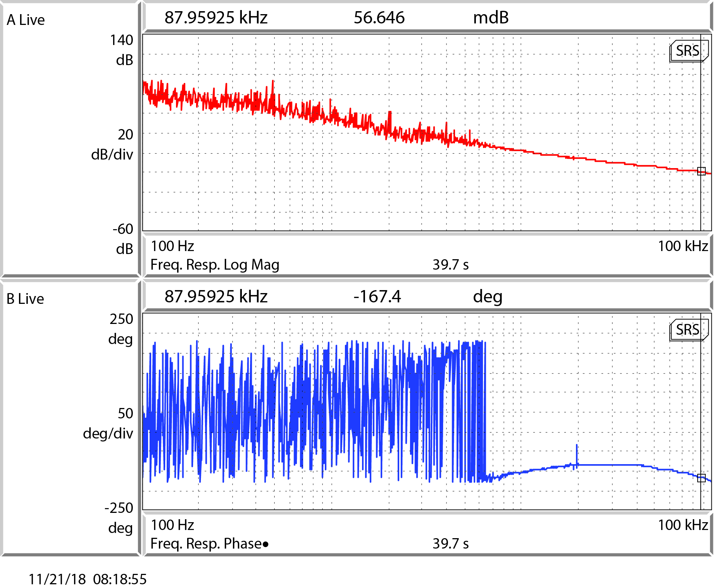
Task: Click the 100 Hz start frequency under display A
Action: (x=172, y=246)
